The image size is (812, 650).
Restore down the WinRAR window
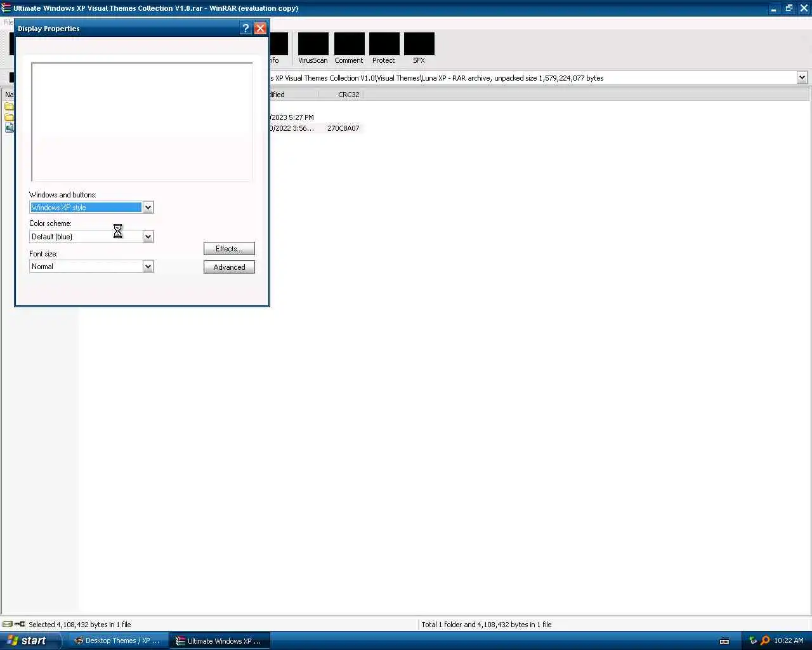click(x=789, y=8)
